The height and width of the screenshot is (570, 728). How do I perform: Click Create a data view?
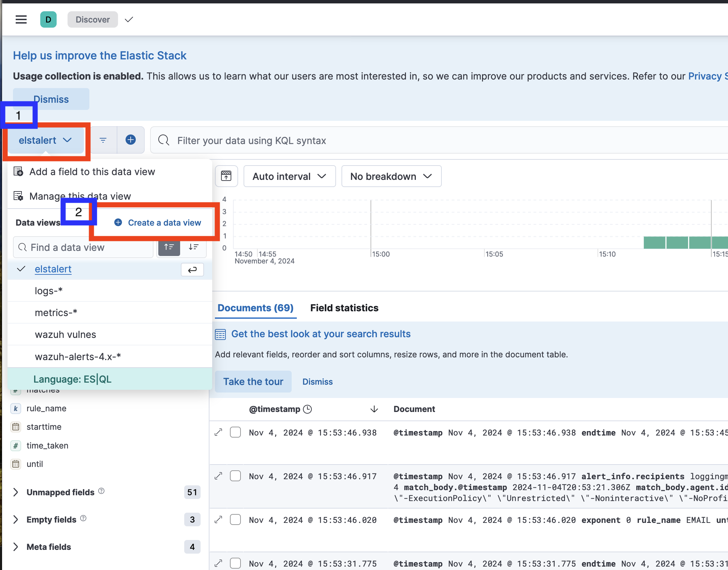coord(158,223)
